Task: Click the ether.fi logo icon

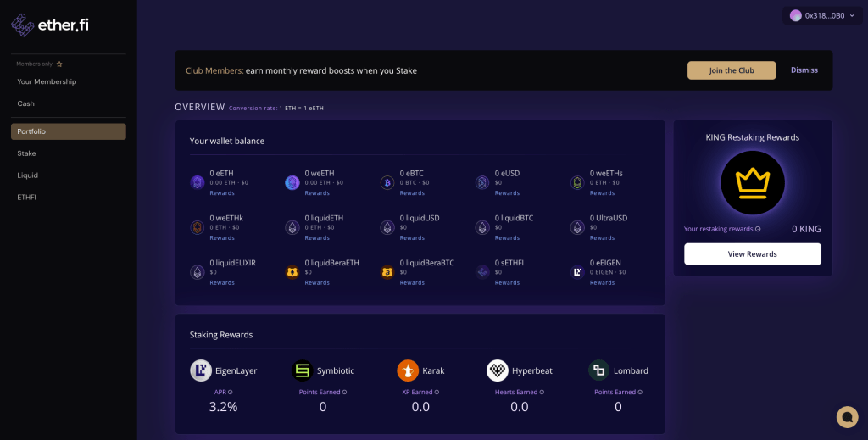Action: click(x=23, y=25)
